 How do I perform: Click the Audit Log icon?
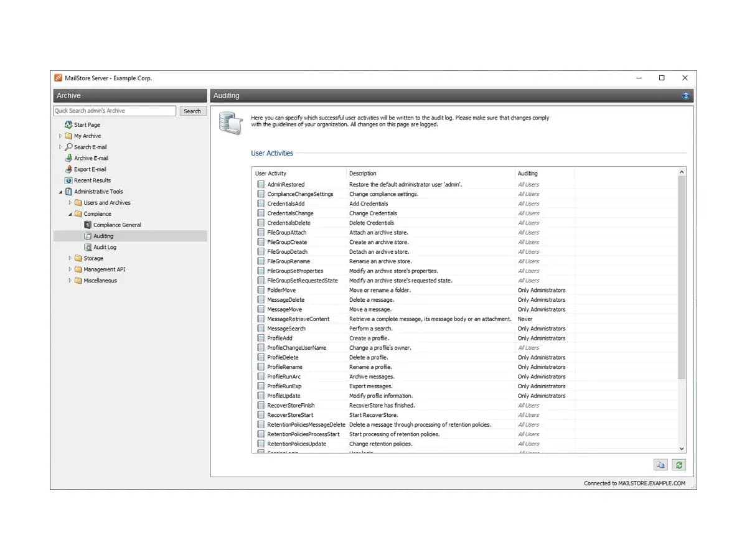click(x=88, y=248)
